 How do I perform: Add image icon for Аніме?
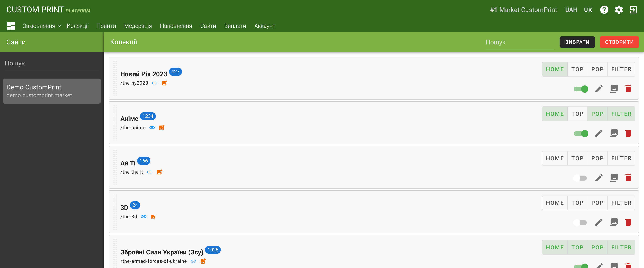(x=162, y=127)
